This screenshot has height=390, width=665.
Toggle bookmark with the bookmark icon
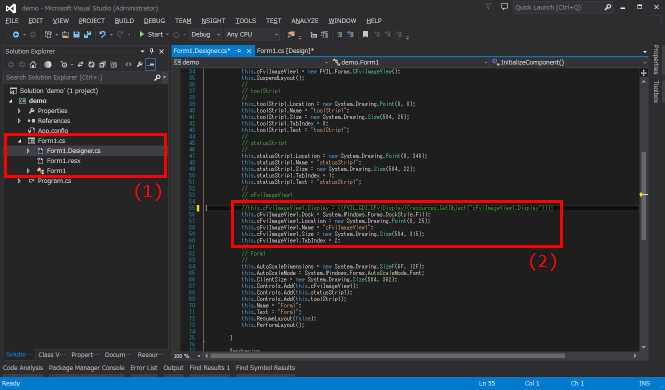click(x=365, y=35)
